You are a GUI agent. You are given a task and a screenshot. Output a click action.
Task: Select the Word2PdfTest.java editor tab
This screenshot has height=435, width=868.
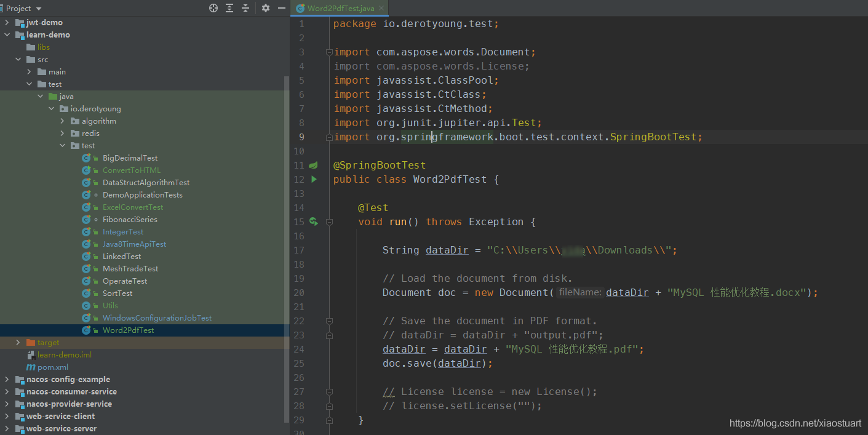[x=340, y=8]
